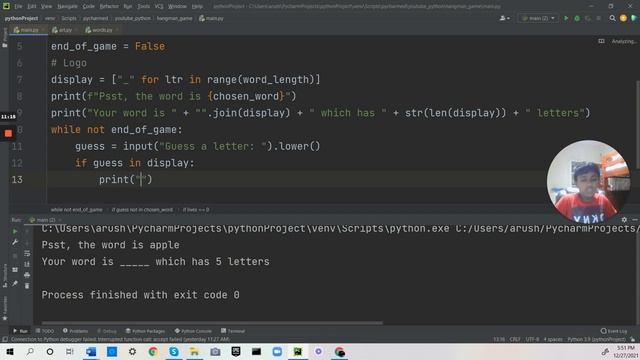Screen dimensions: 640x360
Task: Open the Tools menu
Action: (143, 7)
